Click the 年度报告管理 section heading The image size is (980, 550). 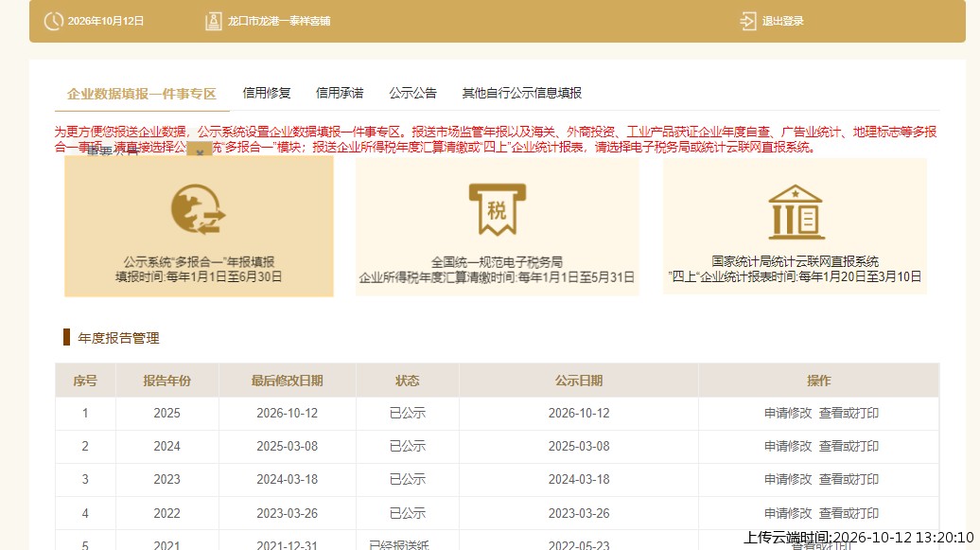coord(119,338)
